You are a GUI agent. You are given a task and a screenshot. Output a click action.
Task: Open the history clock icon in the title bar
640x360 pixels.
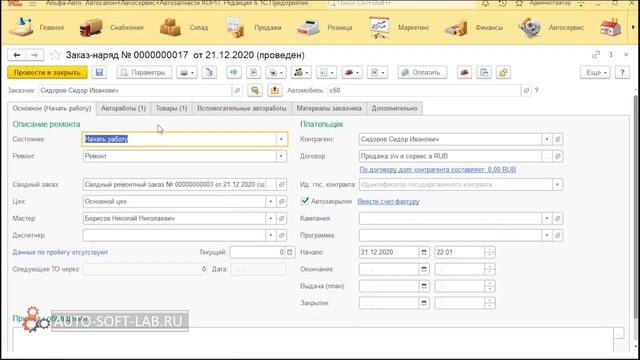pos(502,3)
